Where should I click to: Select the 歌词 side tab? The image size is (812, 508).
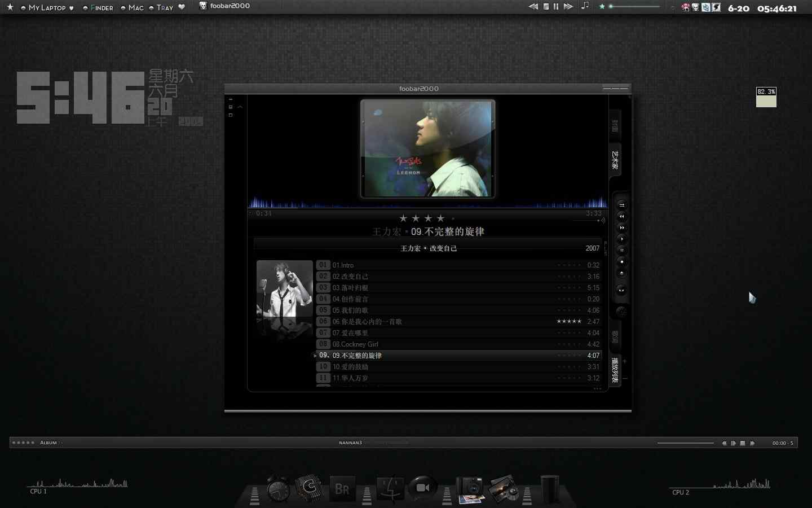tap(615, 337)
